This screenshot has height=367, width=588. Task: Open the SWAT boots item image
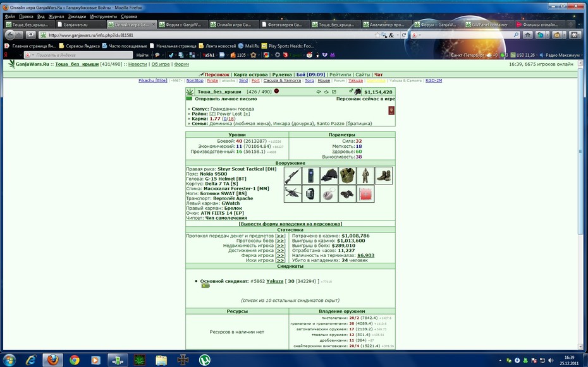(384, 176)
